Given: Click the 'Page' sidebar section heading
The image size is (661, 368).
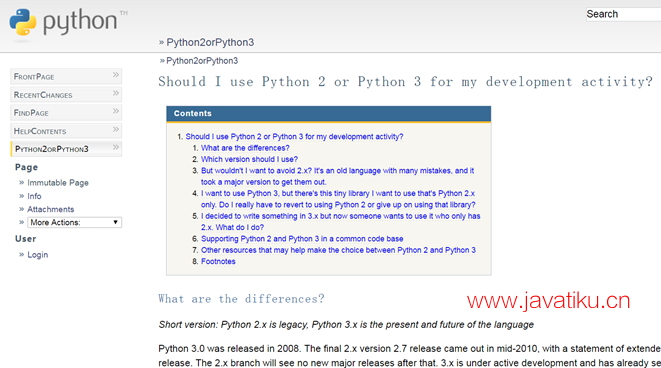Looking at the screenshot, I should (x=26, y=167).
